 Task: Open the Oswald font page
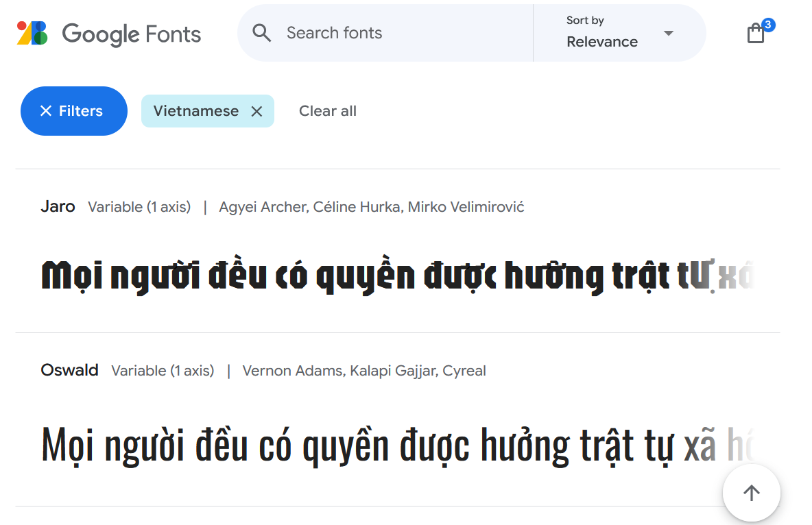(x=69, y=370)
